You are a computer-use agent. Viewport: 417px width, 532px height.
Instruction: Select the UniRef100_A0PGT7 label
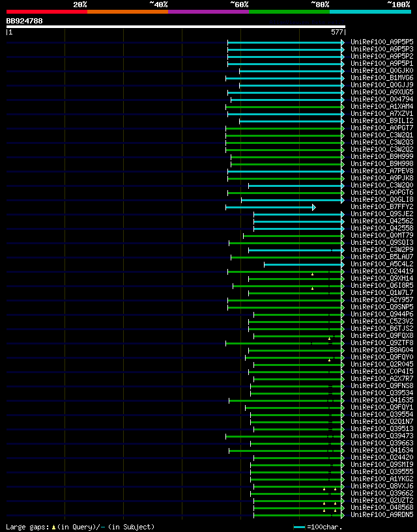point(382,128)
